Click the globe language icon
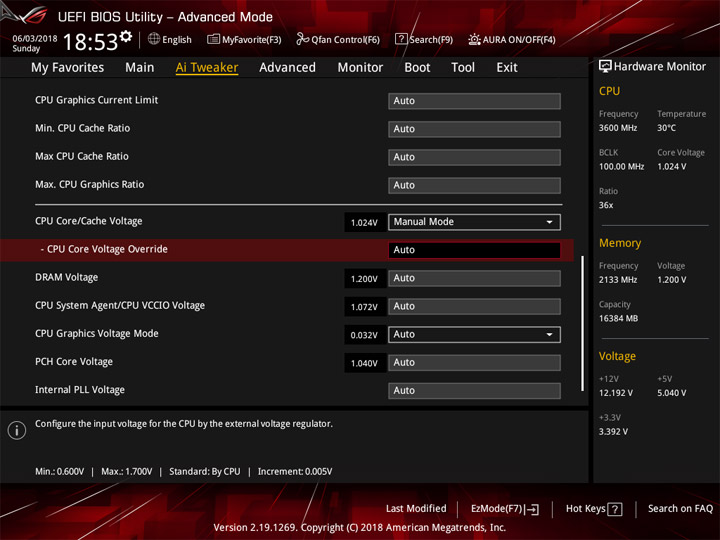Screen dimensions: 720x540 point(154,39)
